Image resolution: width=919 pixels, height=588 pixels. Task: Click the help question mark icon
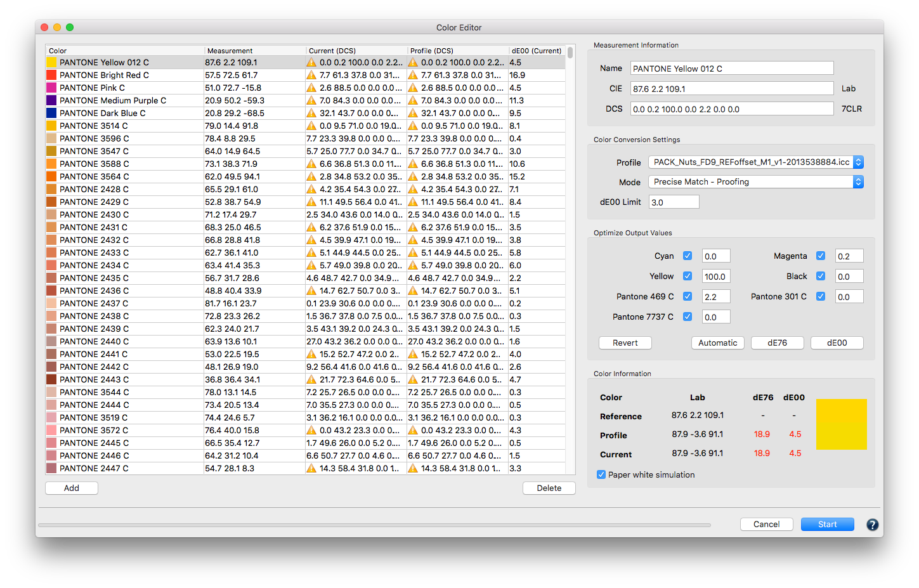click(x=873, y=525)
